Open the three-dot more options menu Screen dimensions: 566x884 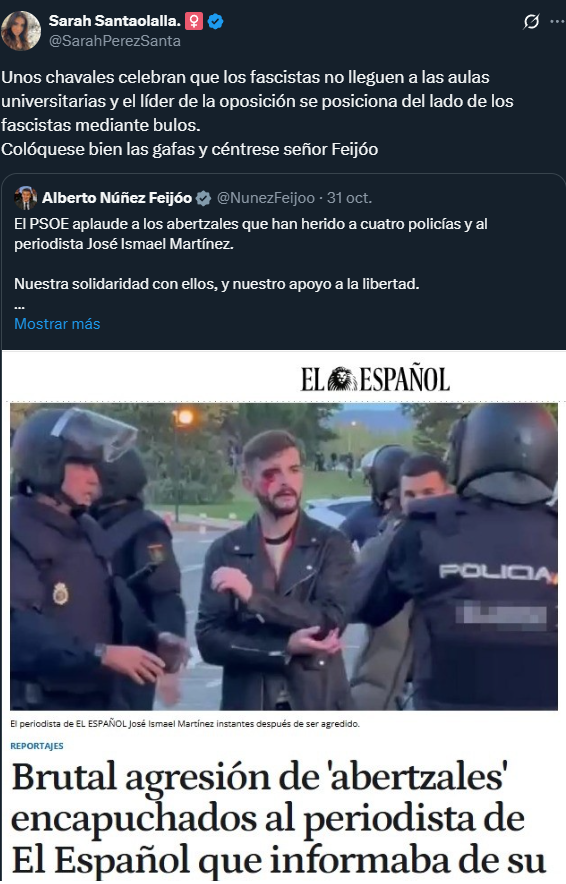click(x=557, y=21)
